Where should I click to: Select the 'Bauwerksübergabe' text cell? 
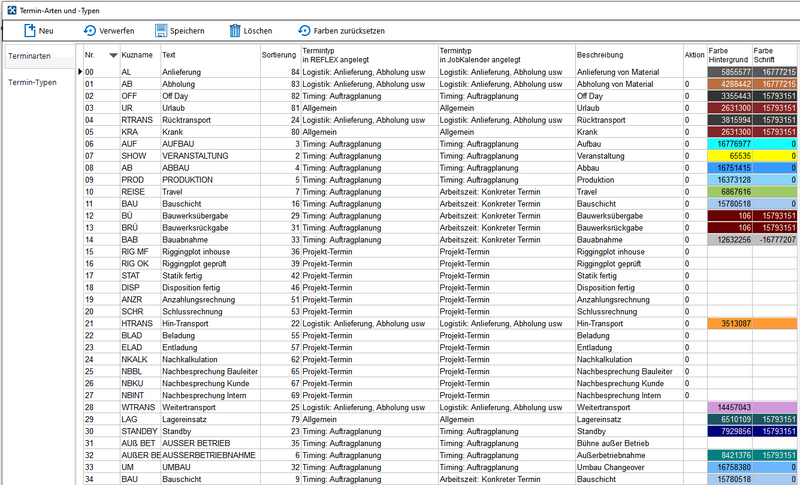(x=211, y=216)
